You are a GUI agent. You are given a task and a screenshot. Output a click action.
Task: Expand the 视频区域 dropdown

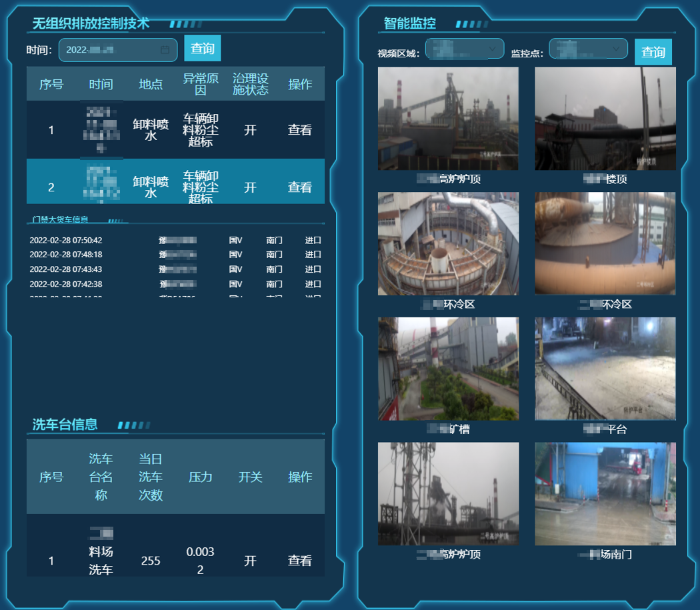(x=465, y=49)
